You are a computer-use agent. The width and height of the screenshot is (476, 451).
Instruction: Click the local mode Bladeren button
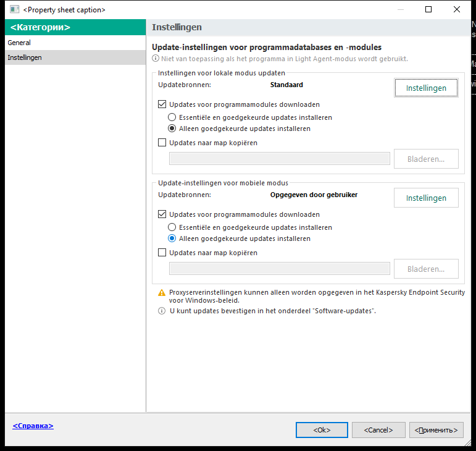pyautogui.click(x=426, y=159)
